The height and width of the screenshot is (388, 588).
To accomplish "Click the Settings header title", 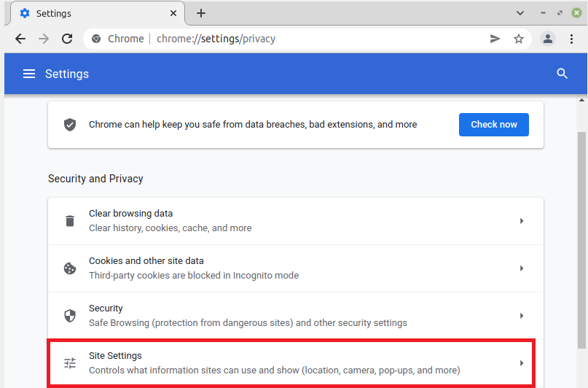I will coord(67,74).
